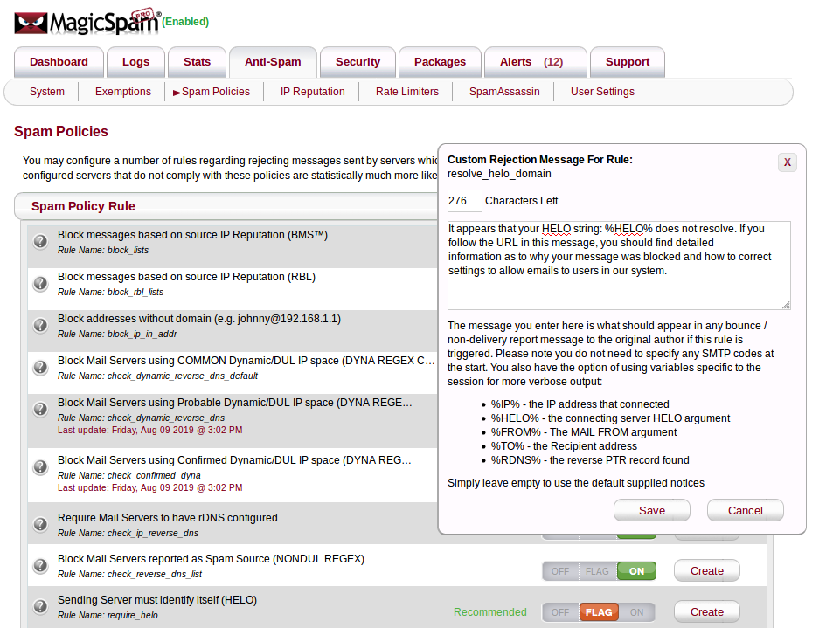Close the custom rejection message dialog

787,162
